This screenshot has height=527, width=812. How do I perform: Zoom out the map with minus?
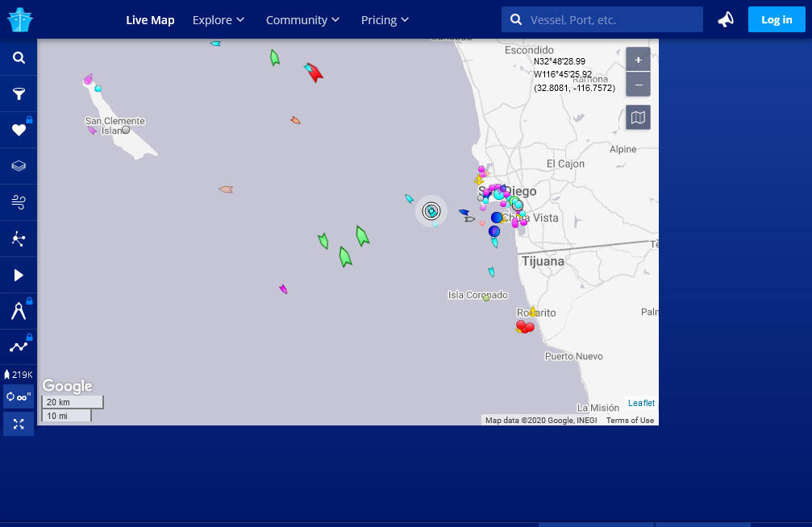tap(638, 85)
